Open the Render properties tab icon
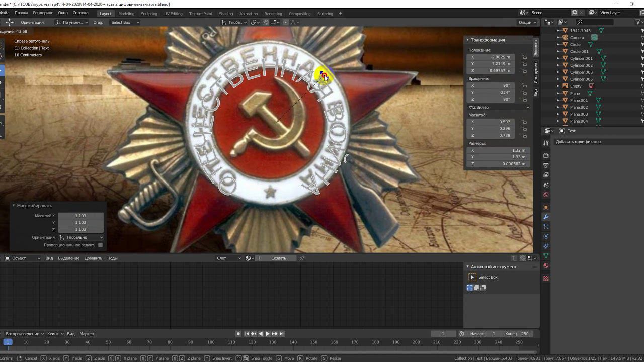The image size is (644, 362). click(546, 155)
